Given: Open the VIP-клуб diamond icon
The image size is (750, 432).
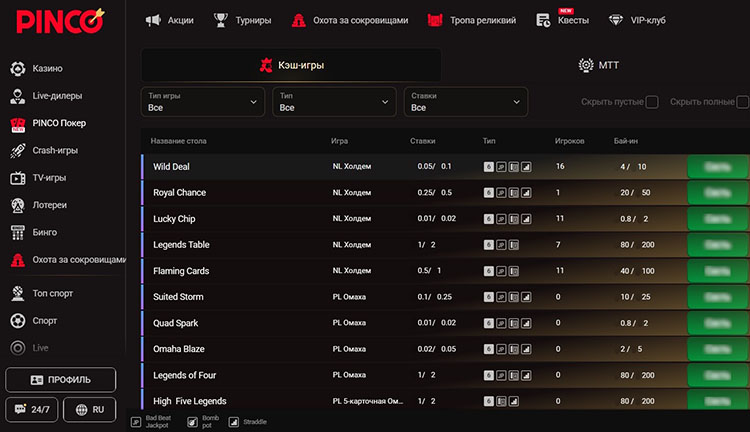Looking at the screenshot, I should (x=616, y=20).
